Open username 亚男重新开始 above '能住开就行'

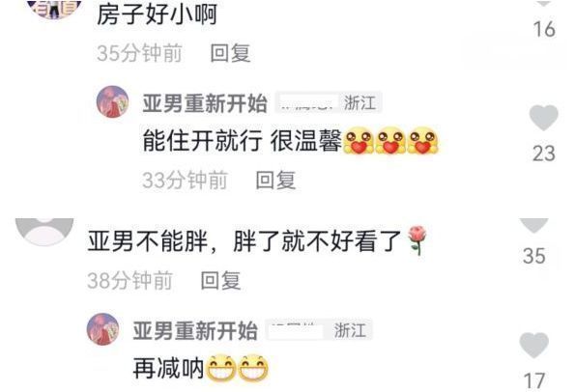(205, 103)
